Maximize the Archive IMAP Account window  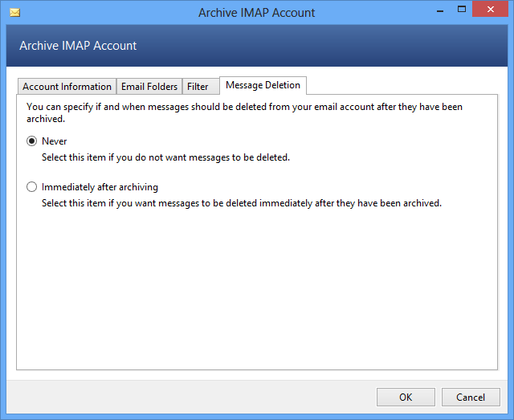463,11
